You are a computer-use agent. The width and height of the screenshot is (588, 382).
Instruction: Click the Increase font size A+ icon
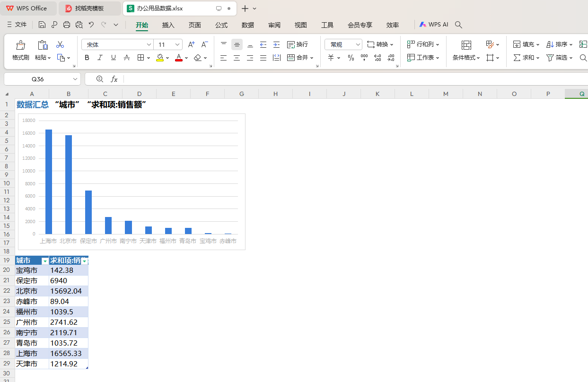(191, 44)
